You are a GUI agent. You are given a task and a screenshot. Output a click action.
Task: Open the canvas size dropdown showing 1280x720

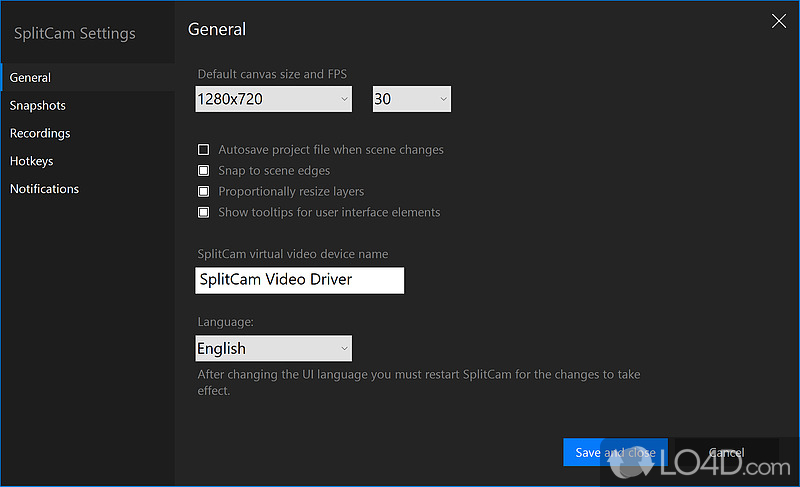[273, 99]
